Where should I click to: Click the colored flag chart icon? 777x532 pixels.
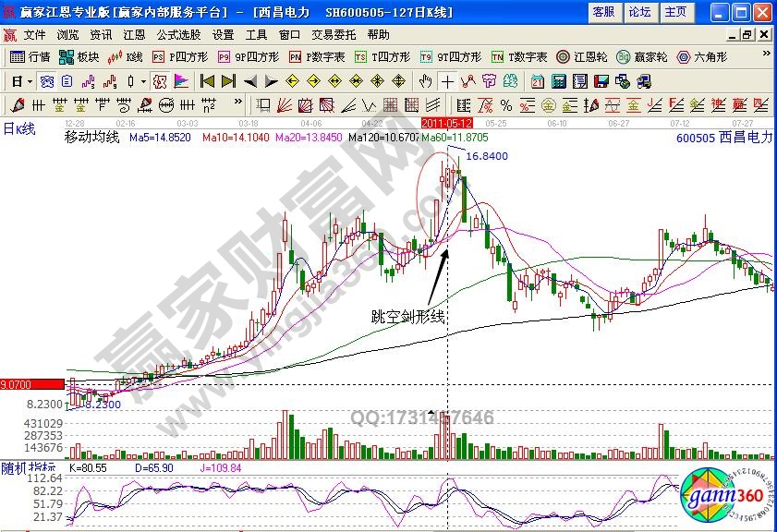[181, 81]
